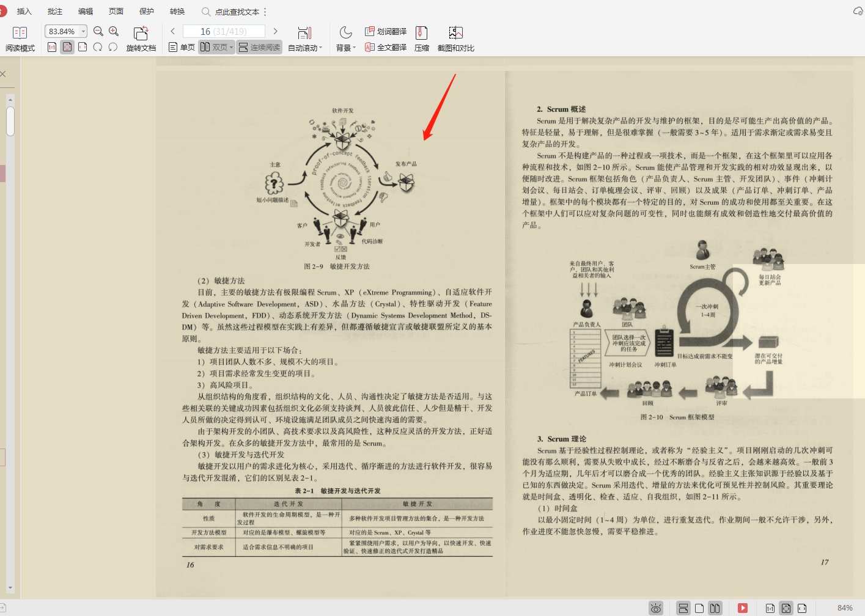
Task: Go to next page with arrow button
Action: pyautogui.click(x=274, y=31)
